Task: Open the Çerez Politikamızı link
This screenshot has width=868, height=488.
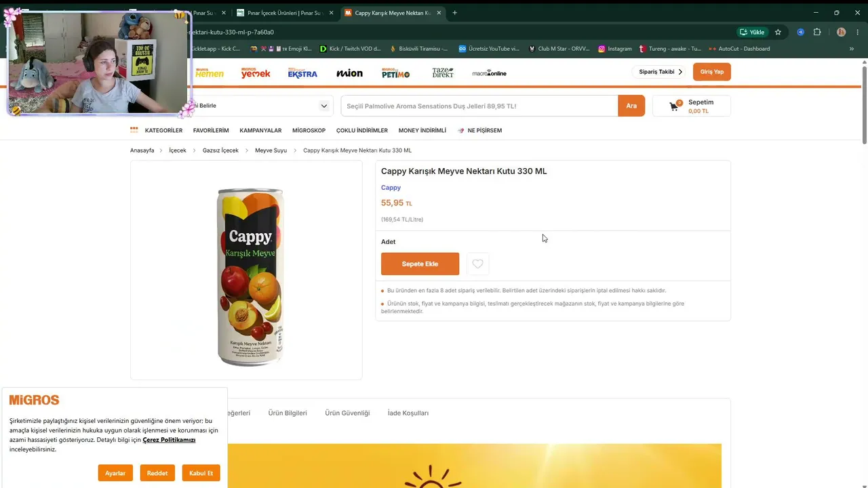Action: 169,440
